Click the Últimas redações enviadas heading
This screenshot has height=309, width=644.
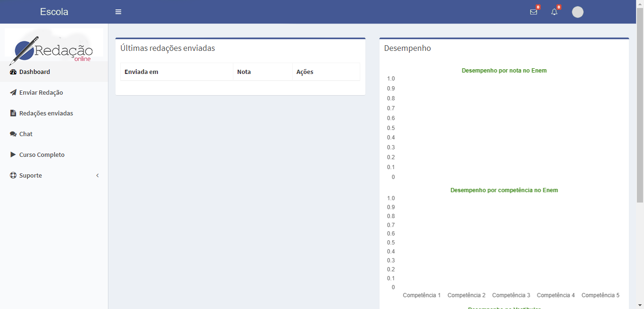click(x=168, y=48)
